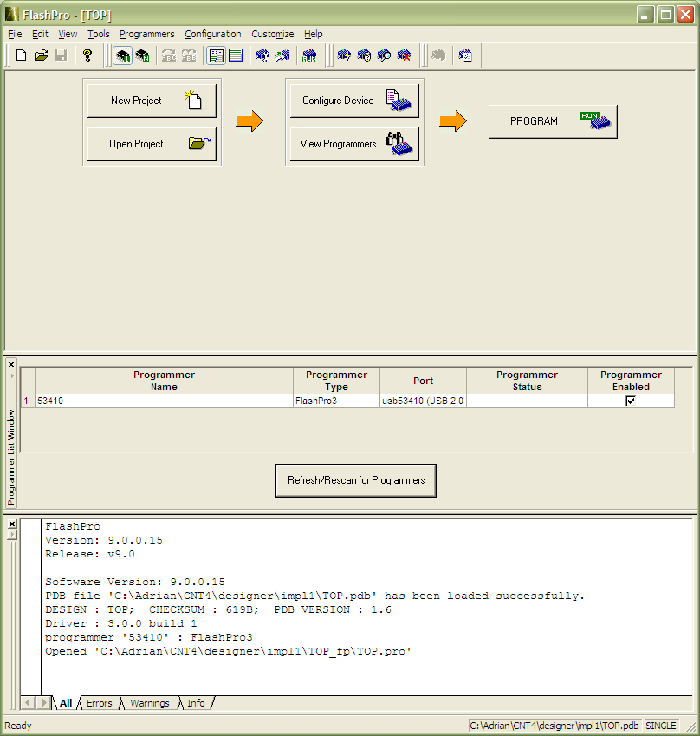Minimize the FlashPro window
700x736 pixels.
pos(645,14)
